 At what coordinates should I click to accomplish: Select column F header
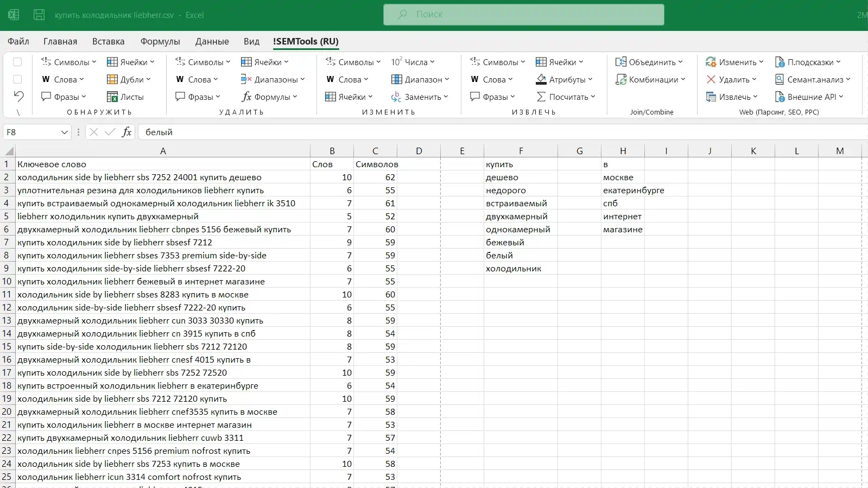(521, 151)
